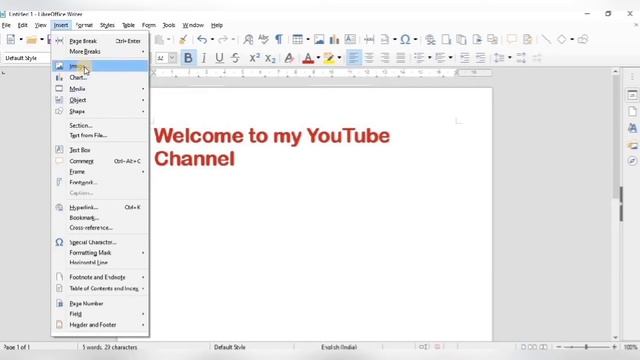Click the Insert Hyperlink toolbar icon
This screenshot has width=640, height=360.
430,40
